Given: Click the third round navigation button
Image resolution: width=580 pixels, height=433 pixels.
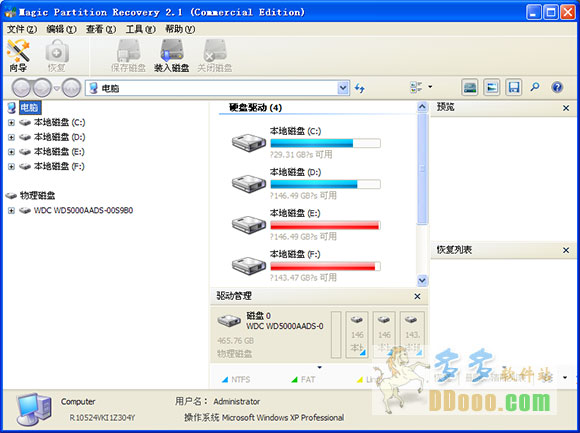Looking at the screenshot, I should pyautogui.click(x=71, y=88).
